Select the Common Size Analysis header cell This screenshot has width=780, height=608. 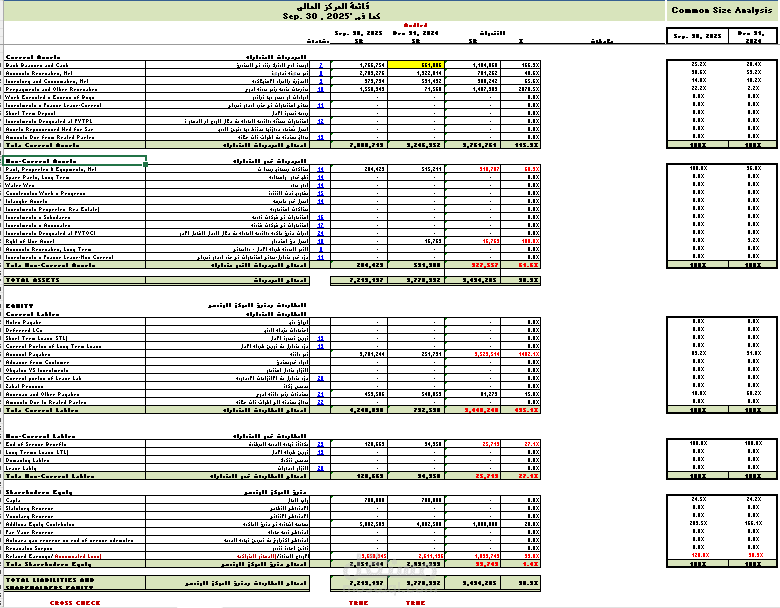pos(722,10)
